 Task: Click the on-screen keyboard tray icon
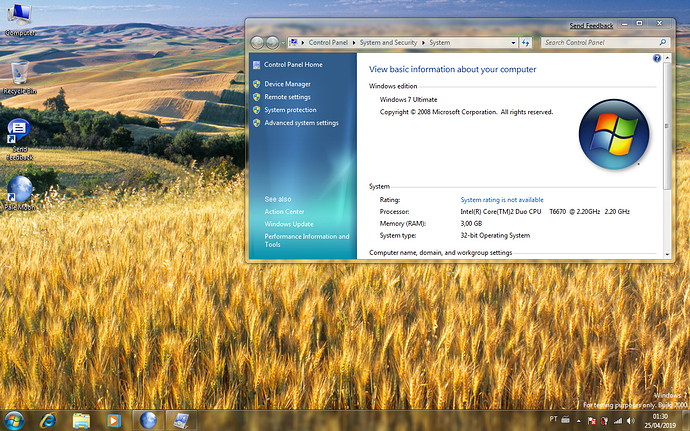click(565, 419)
